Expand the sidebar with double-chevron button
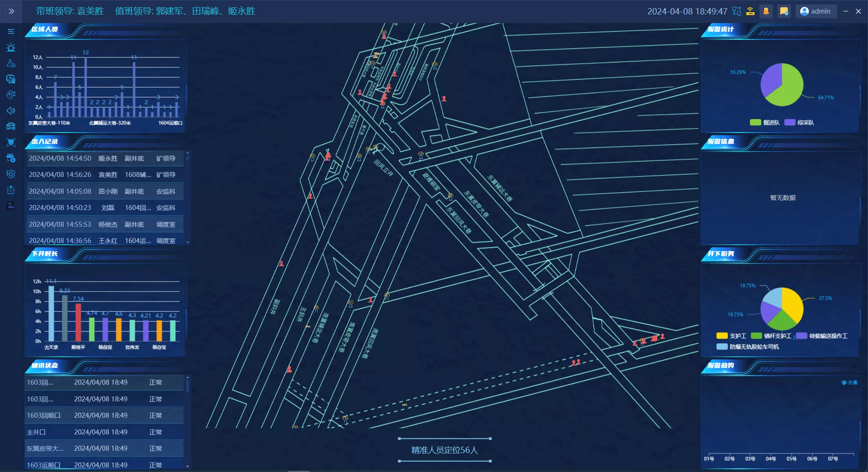868x472 pixels. 11,11
